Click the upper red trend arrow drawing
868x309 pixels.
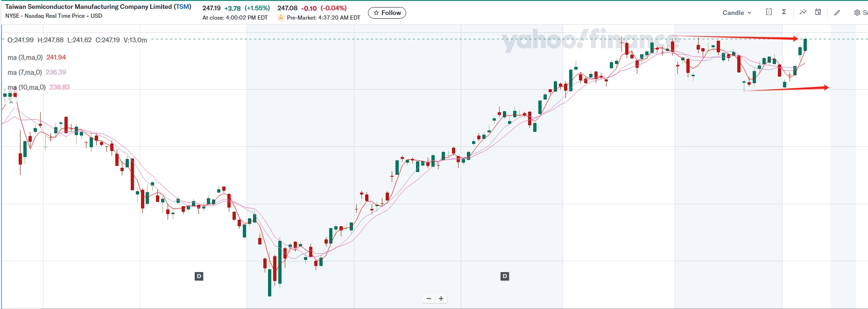738,37
